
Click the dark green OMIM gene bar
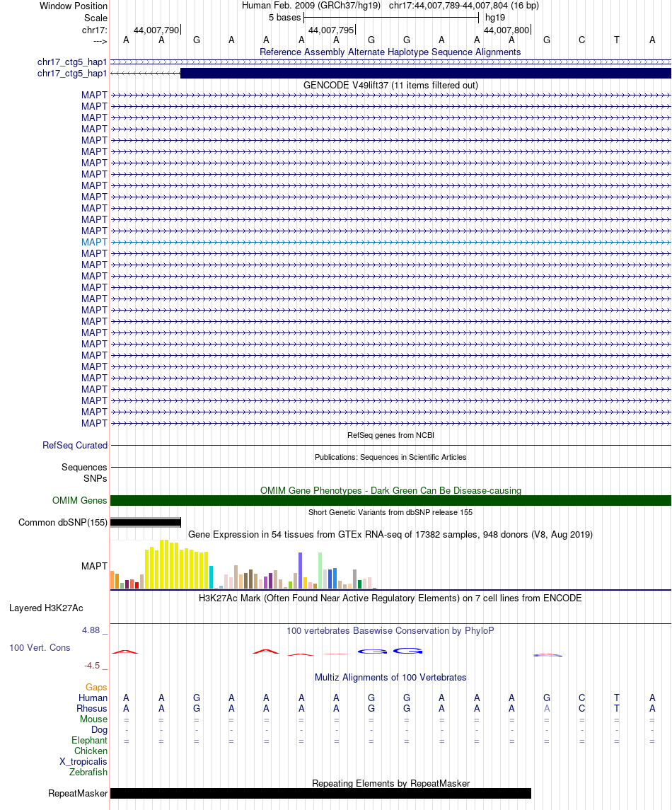coord(390,501)
